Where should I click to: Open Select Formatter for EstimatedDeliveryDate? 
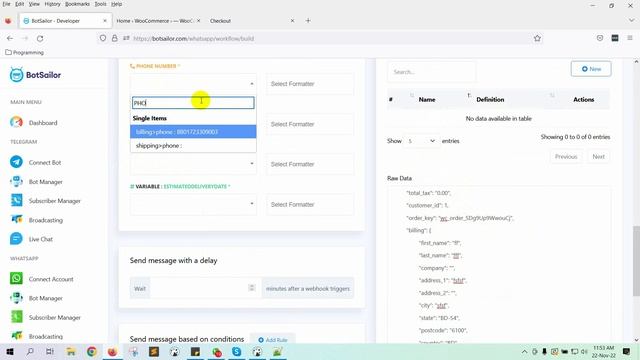point(310,204)
